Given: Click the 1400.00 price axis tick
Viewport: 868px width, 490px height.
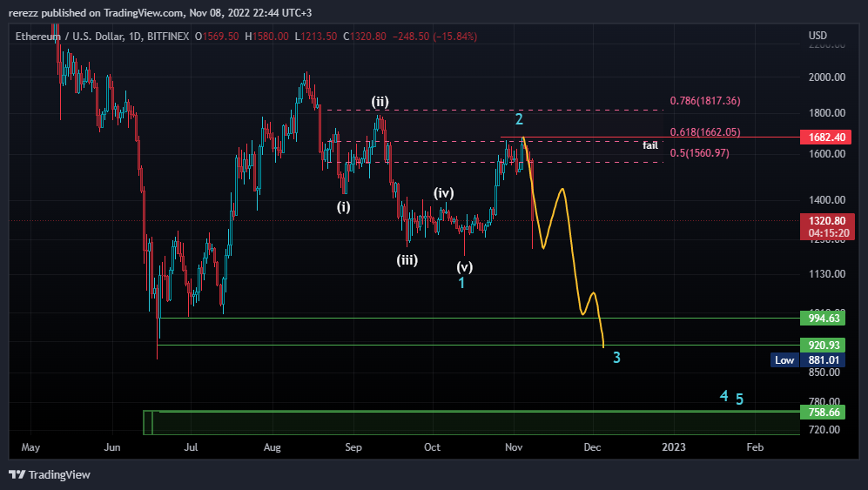Looking at the screenshot, I should (827, 200).
